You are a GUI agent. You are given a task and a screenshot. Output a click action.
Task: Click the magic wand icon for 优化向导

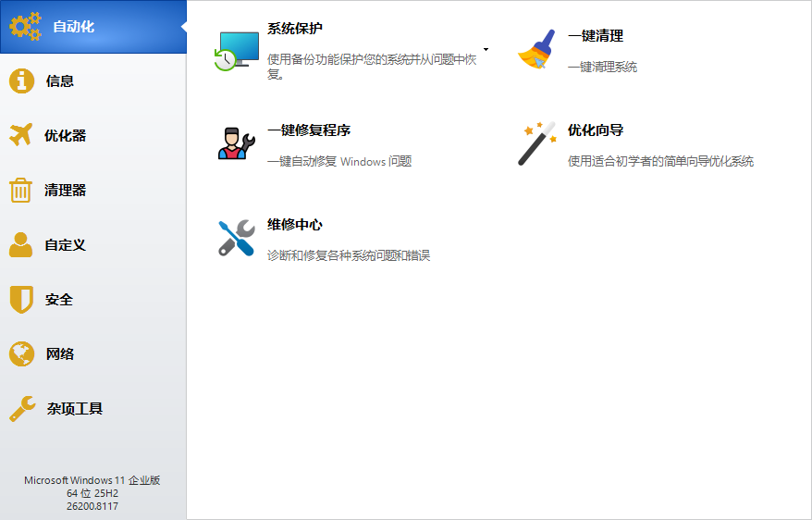[x=537, y=143]
